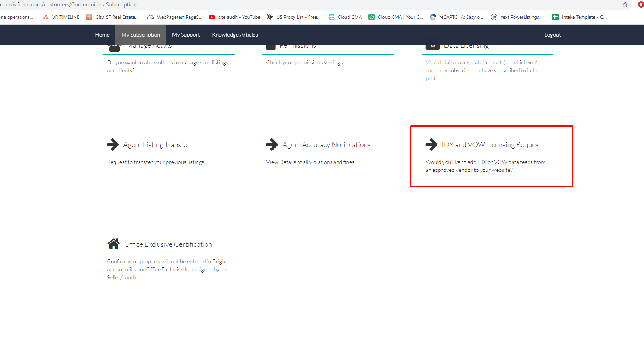644x341 pixels.
Task: Click the green Cloud CMA | Your C... favicon
Action: coord(372,17)
